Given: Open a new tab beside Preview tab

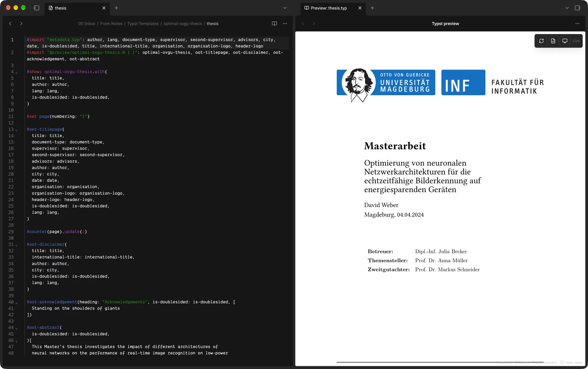Looking at the screenshot, I should tap(372, 8).
